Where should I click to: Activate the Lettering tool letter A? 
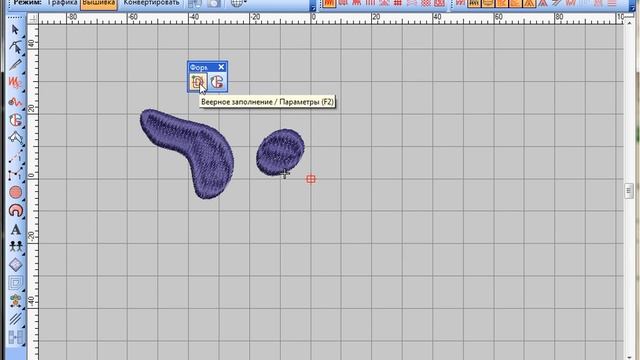[x=16, y=229]
